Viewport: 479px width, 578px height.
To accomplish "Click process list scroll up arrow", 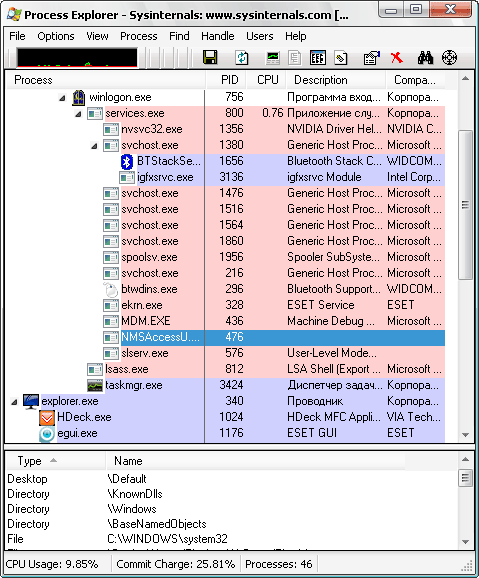I will pyautogui.click(x=465, y=78).
